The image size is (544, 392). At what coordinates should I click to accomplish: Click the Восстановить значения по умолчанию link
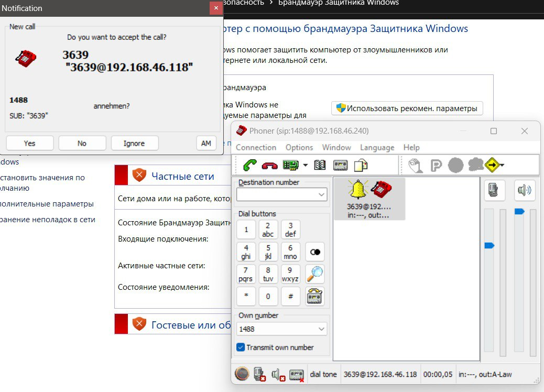point(42,183)
